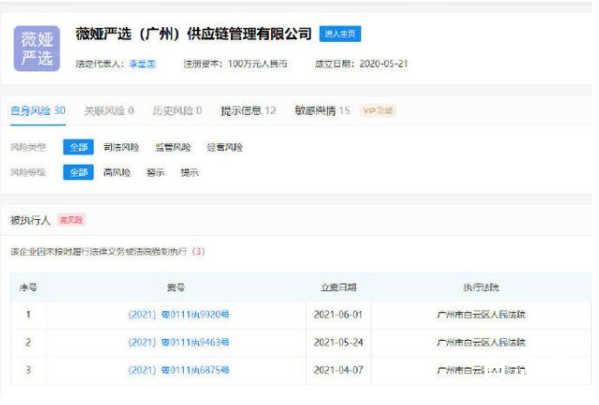Image resolution: width=599 pixels, height=405 pixels.
Task: Open legal representative name link
Action: point(142,64)
